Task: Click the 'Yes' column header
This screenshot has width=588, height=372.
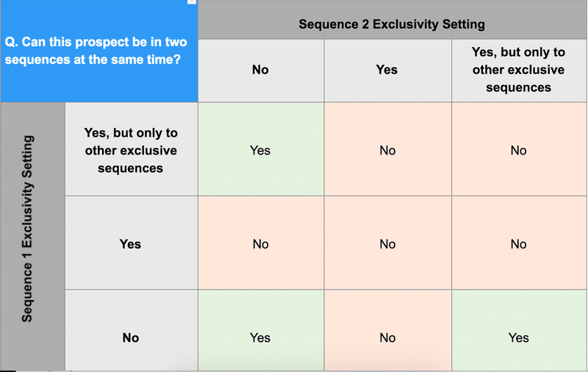Action: coord(387,71)
